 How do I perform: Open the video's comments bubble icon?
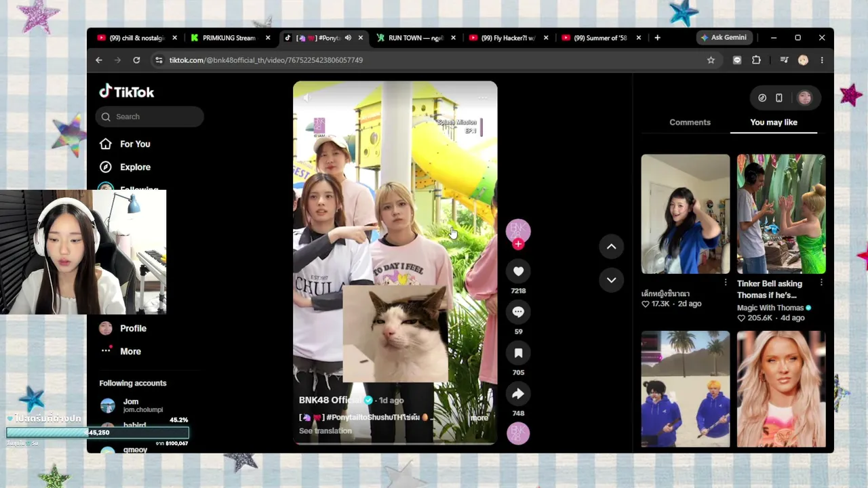[x=518, y=312]
